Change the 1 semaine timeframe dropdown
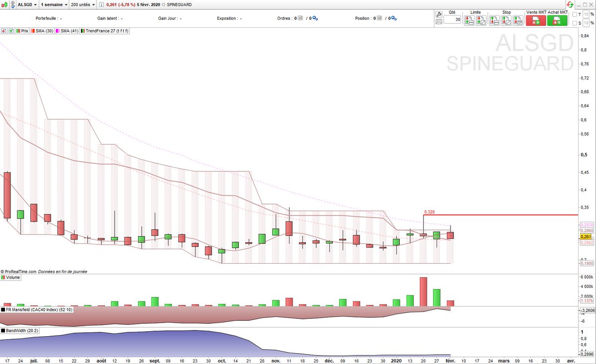Image resolution: width=596 pixels, height=364 pixels. [x=54, y=4]
